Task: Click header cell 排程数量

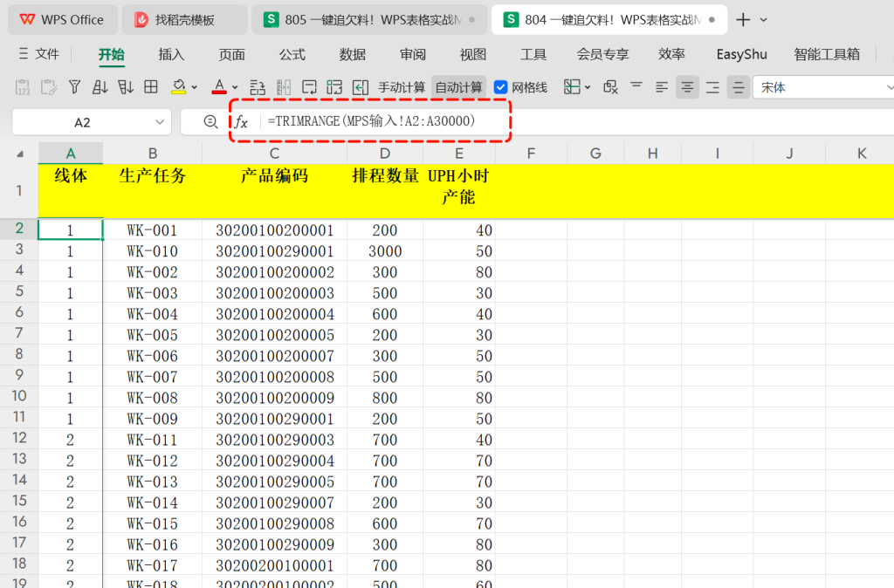Action: pyautogui.click(x=385, y=190)
